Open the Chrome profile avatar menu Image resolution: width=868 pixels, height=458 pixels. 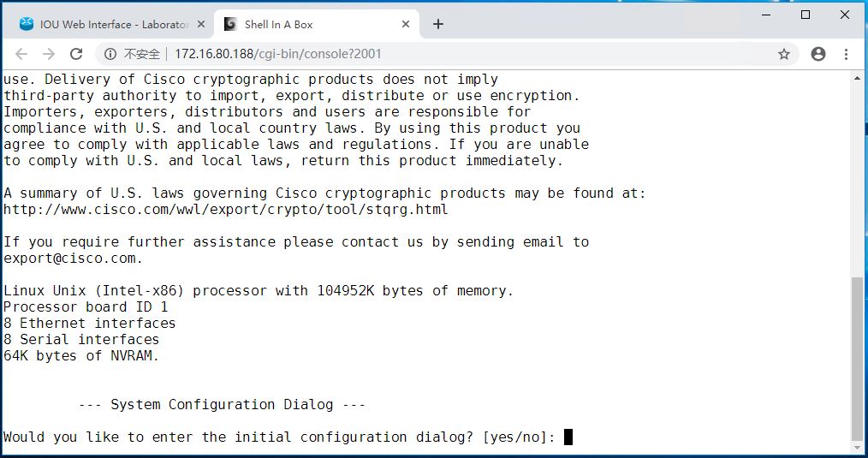tap(818, 54)
